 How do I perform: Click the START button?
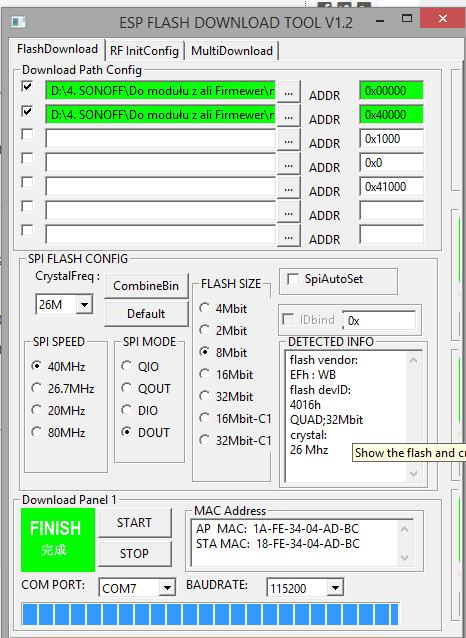pyautogui.click(x=135, y=523)
